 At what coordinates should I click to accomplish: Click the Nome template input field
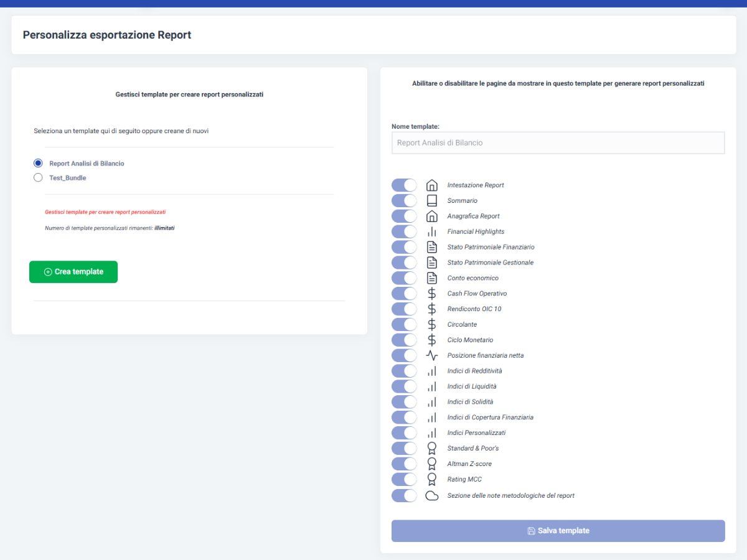click(x=558, y=143)
